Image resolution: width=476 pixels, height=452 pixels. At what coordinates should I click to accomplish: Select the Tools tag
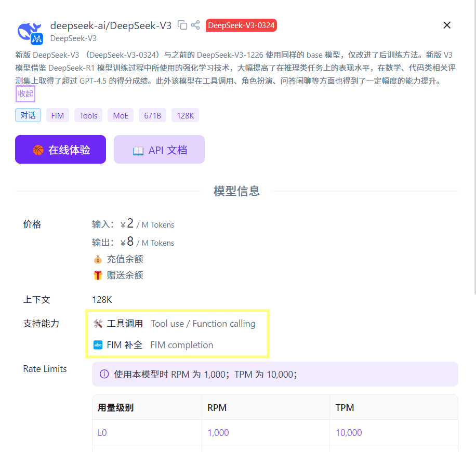click(x=88, y=115)
